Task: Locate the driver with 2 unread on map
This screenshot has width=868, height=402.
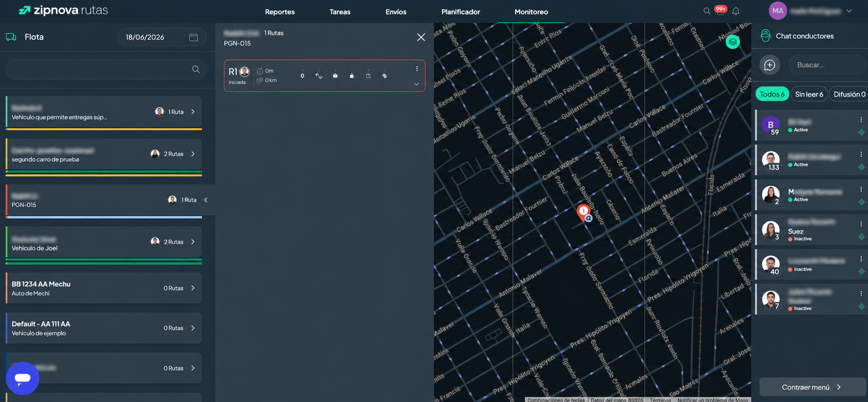Action: pyautogui.click(x=861, y=202)
